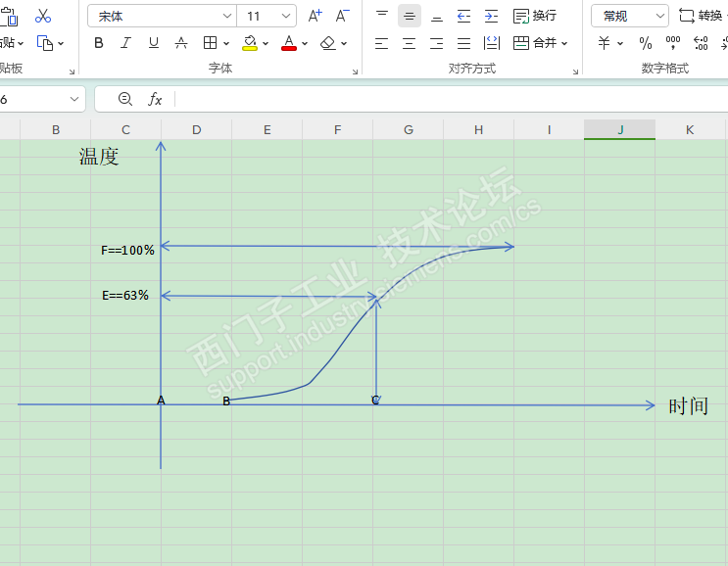Select column H header
Image resolution: width=728 pixels, height=566 pixels.
point(479,129)
